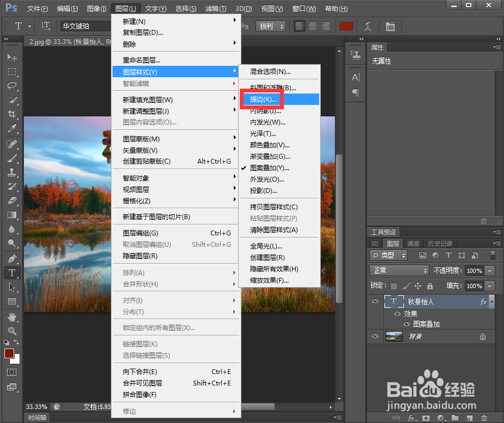The image size is (504, 423).
Task: Choose 描边(K) from the layer style submenu
Action: 265,99
